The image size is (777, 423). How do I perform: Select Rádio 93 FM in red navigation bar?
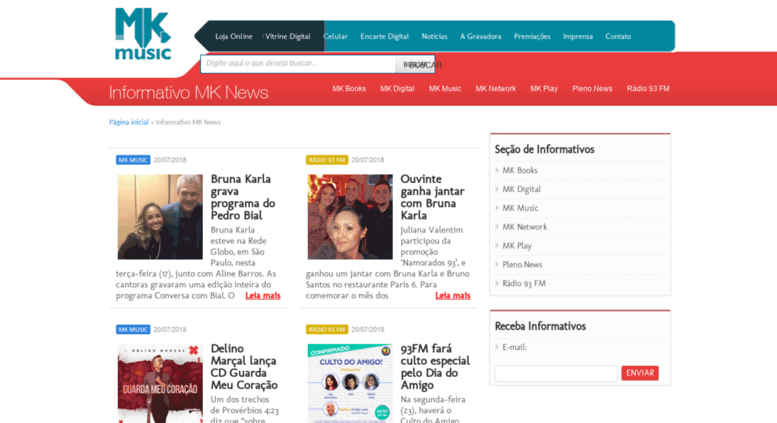point(648,89)
